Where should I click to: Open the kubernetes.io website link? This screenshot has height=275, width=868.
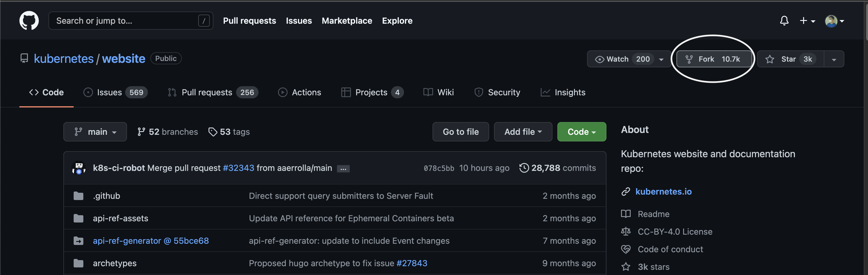coord(663,191)
